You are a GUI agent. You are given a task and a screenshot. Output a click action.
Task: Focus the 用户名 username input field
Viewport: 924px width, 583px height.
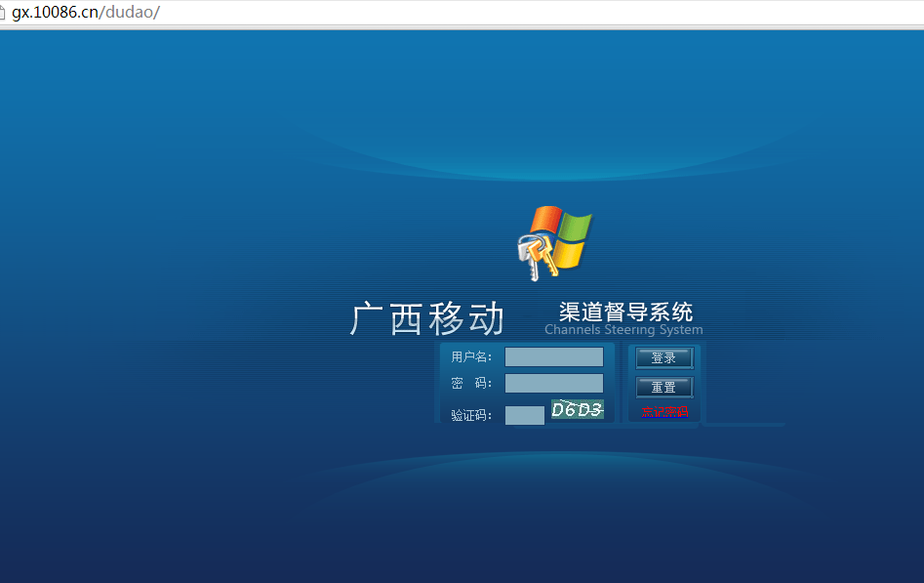tap(554, 357)
